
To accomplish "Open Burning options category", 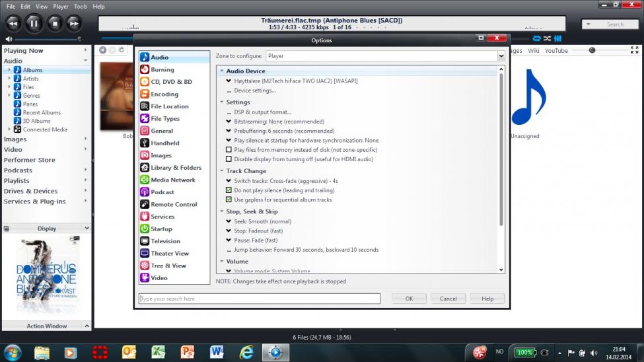I will tap(162, 69).
